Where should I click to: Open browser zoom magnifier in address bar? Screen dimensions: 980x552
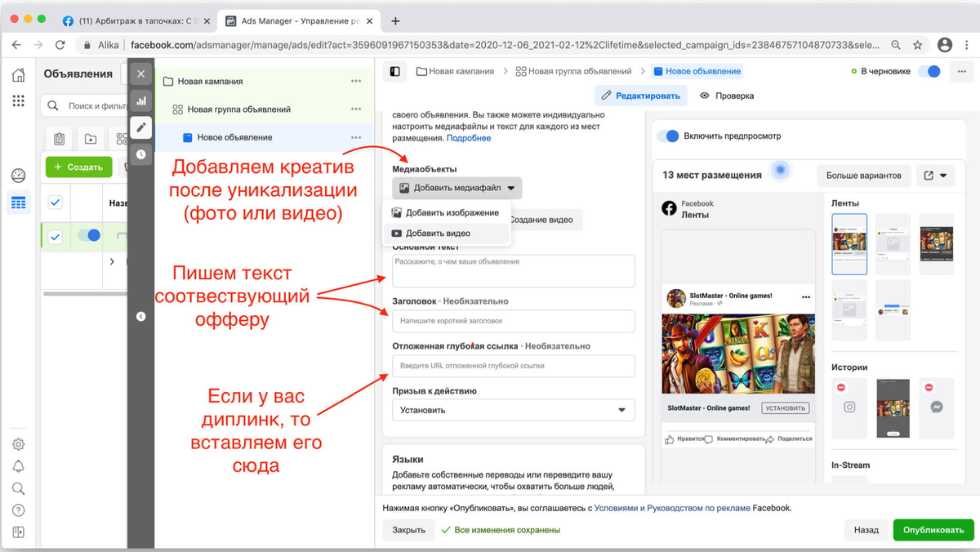tap(897, 45)
